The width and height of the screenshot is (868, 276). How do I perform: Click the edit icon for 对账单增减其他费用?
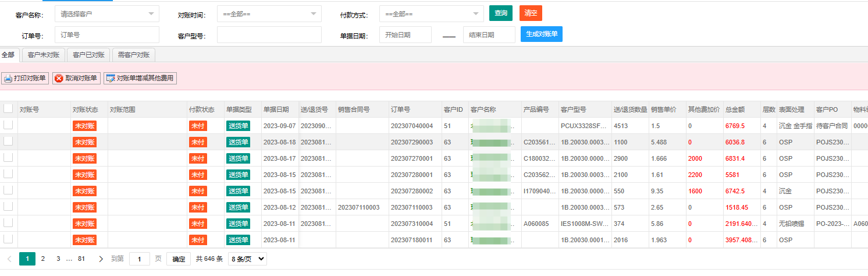pyautogui.click(x=110, y=79)
